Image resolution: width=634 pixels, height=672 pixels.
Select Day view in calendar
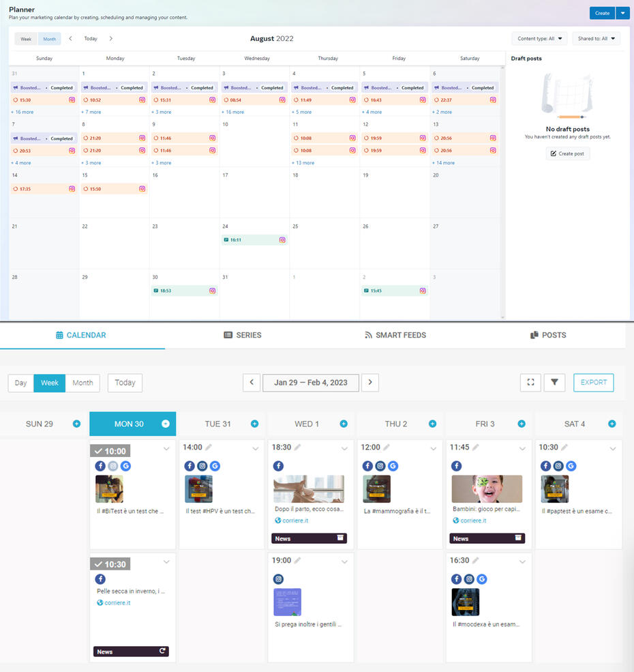[x=21, y=383]
